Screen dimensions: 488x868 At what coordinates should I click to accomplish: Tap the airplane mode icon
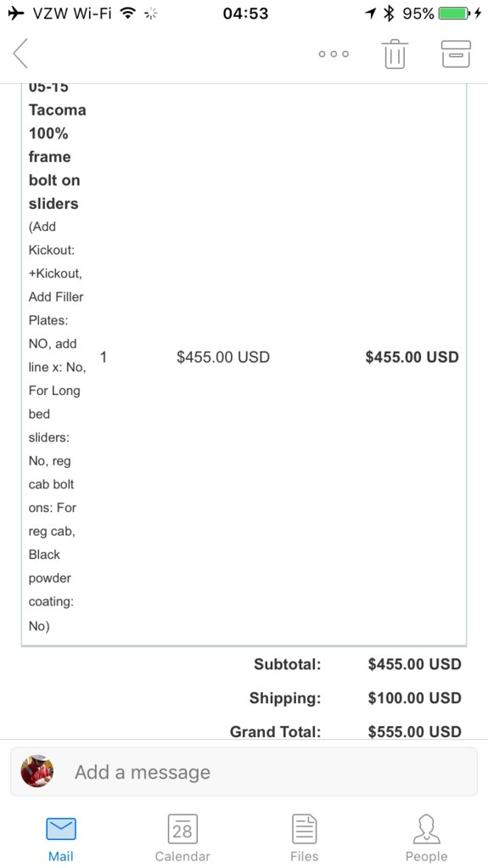(x=17, y=14)
